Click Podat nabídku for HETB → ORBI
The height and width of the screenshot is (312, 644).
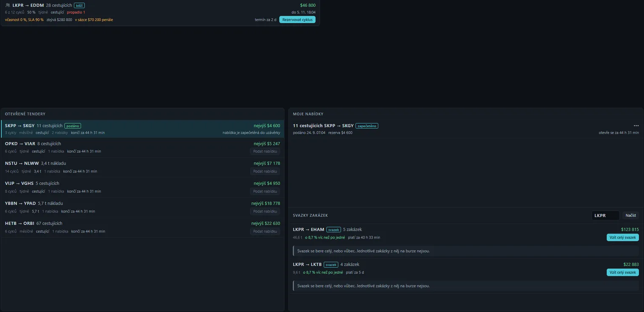point(265,231)
